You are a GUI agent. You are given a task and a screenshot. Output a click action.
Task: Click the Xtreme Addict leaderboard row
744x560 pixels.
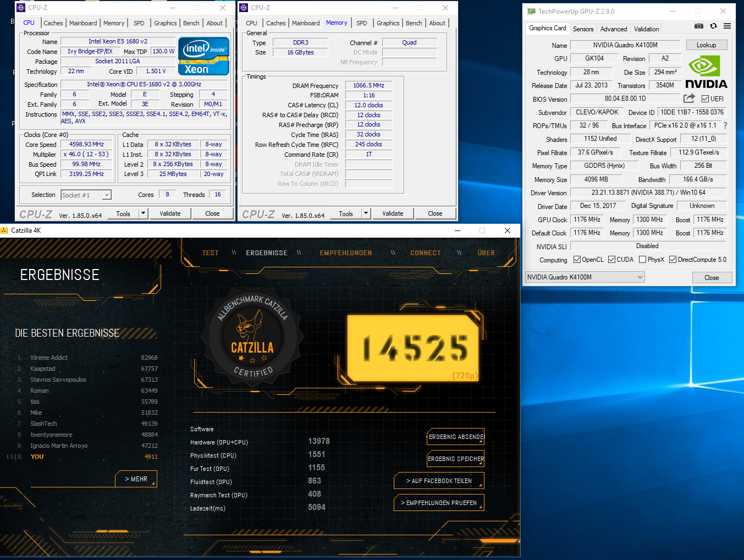(x=87, y=358)
